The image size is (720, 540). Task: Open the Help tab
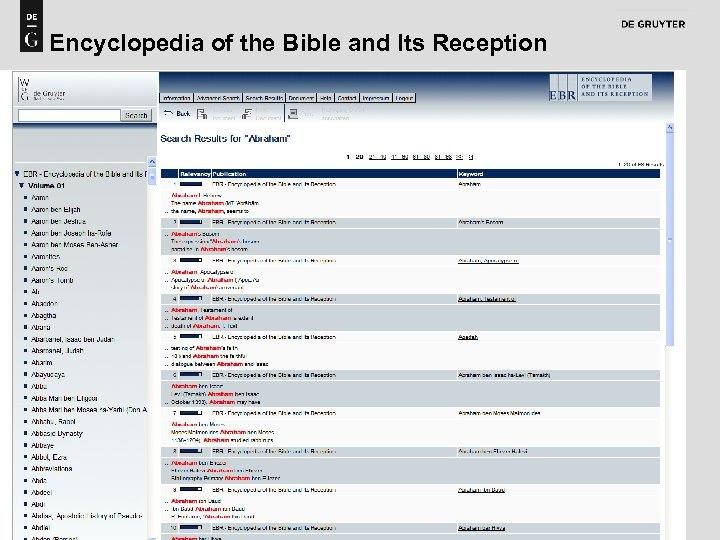(326, 98)
